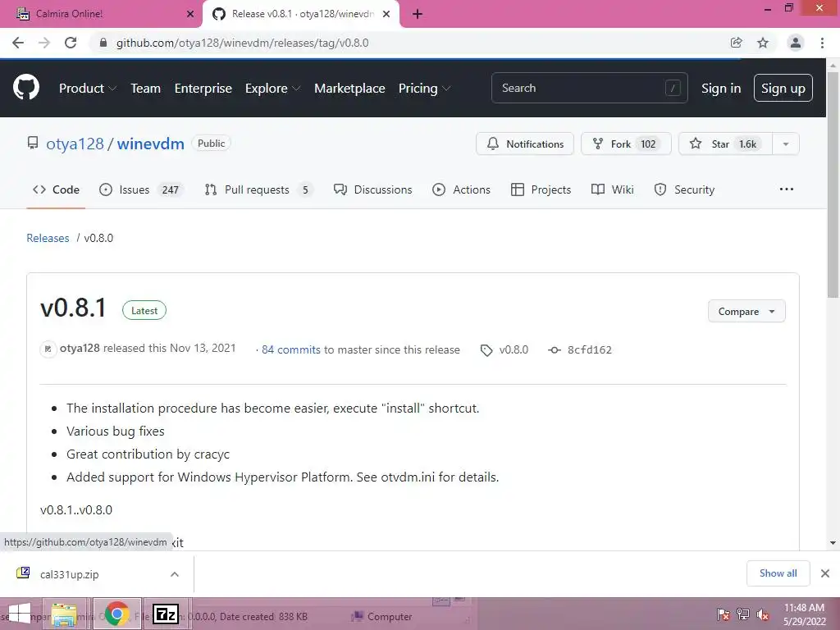
Task: Click the Action Center flag tray icon
Action: click(x=723, y=614)
